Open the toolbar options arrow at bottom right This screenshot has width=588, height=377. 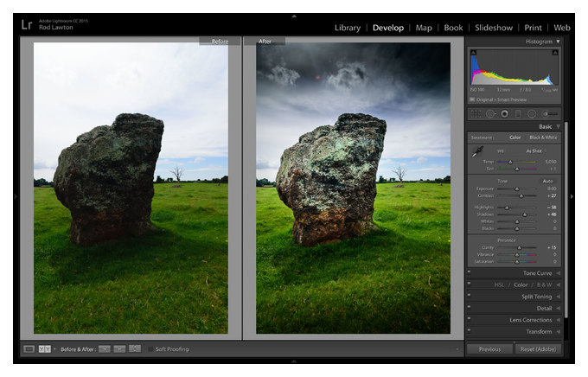click(457, 349)
